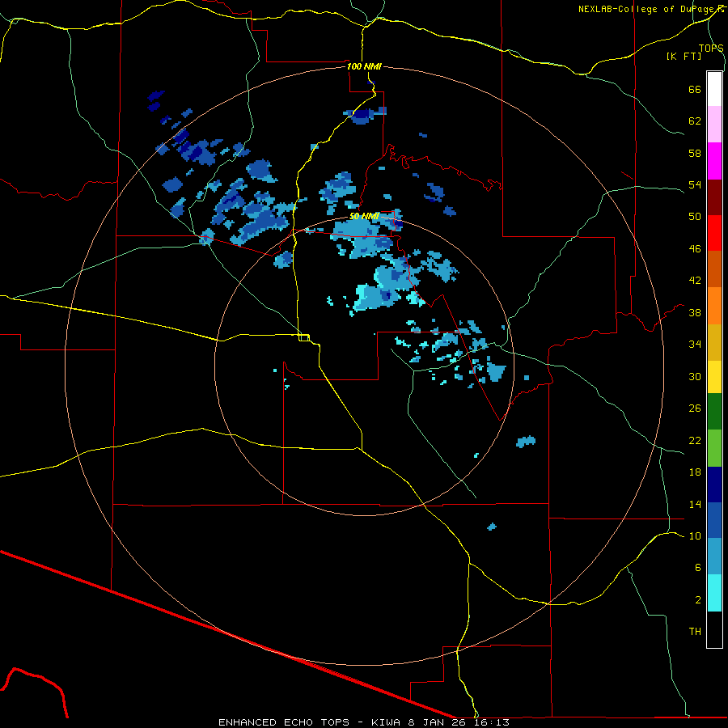Click the light pink legend swatch
This screenshot has width=728, height=728.
pyautogui.click(x=714, y=125)
